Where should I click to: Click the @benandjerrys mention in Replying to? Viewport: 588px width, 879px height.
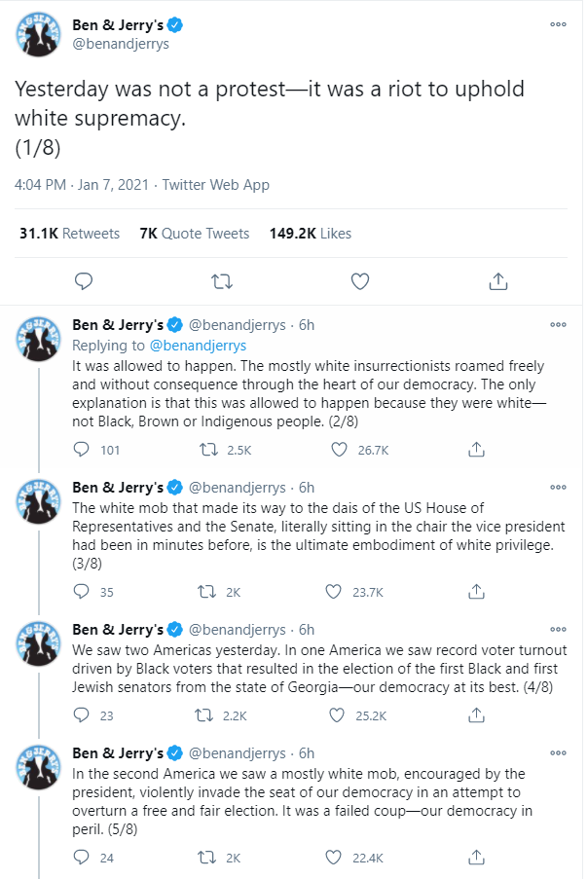pyautogui.click(x=198, y=346)
